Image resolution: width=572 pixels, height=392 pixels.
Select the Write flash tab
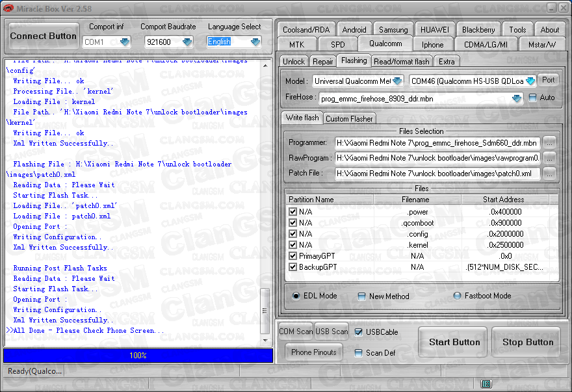pyautogui.click(x=302, y=118)
